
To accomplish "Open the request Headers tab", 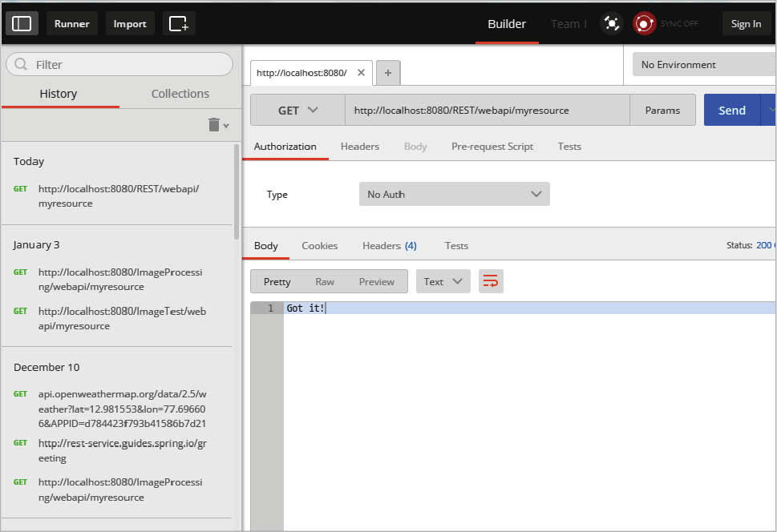I will (x=359, y=147).
